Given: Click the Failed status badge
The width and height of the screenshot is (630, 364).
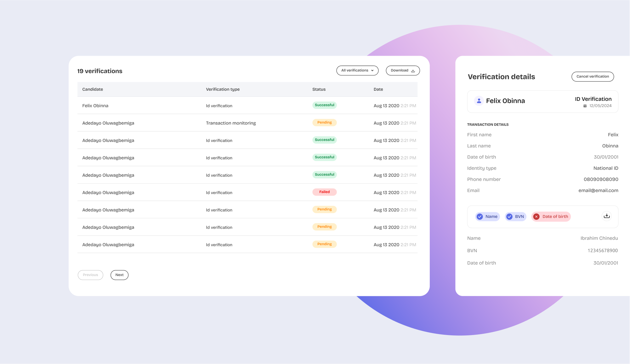Looking at the screenshot, I should coord(324,192).
